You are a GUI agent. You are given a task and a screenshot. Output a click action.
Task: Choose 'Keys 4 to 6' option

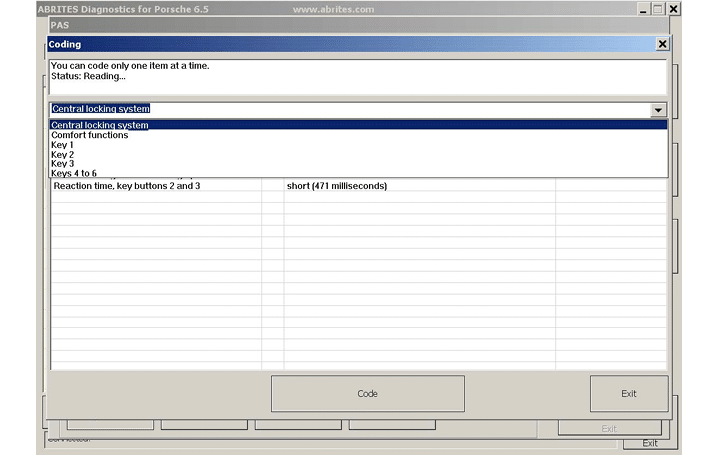74,173
